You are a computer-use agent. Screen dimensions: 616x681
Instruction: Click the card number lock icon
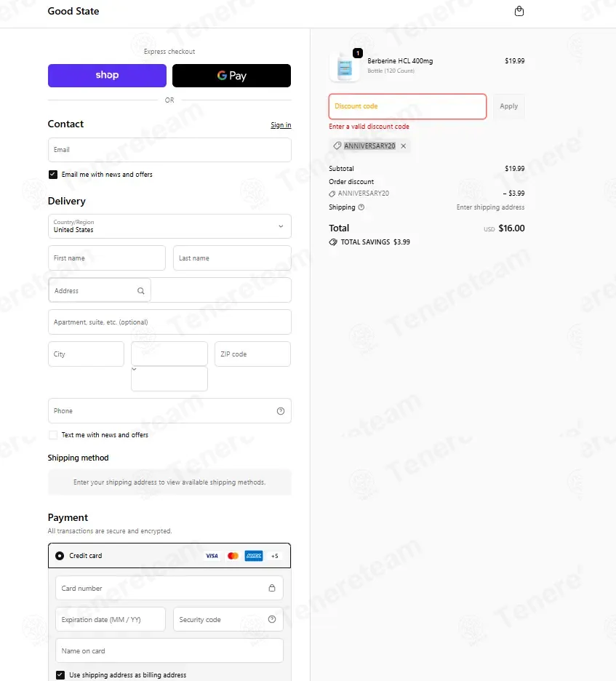click(272, 588)
